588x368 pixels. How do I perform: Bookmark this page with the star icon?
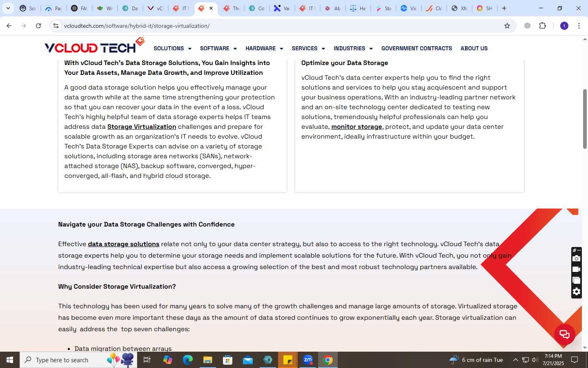tap(507, 26)
